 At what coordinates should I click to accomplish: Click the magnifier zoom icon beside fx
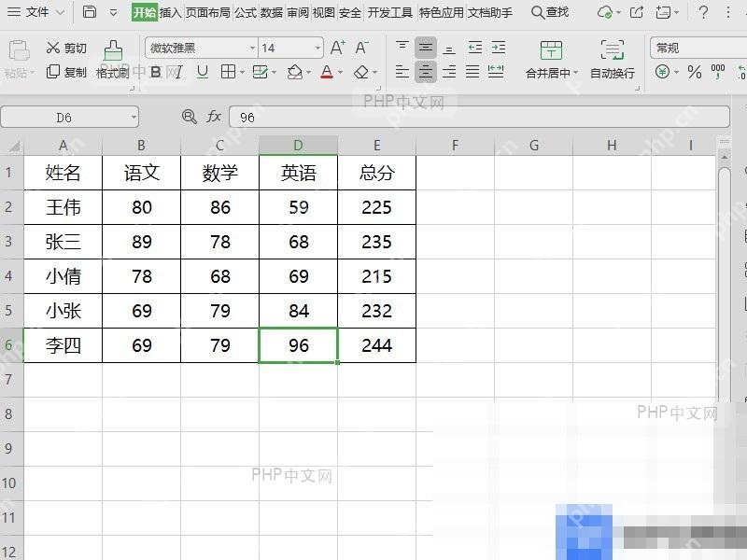pos(190,117)
